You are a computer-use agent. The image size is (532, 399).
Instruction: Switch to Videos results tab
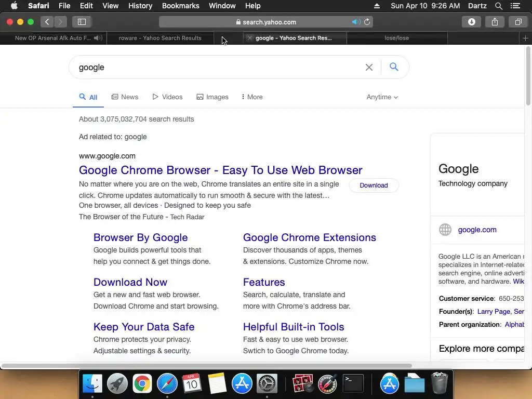click(x=167, y=97)
